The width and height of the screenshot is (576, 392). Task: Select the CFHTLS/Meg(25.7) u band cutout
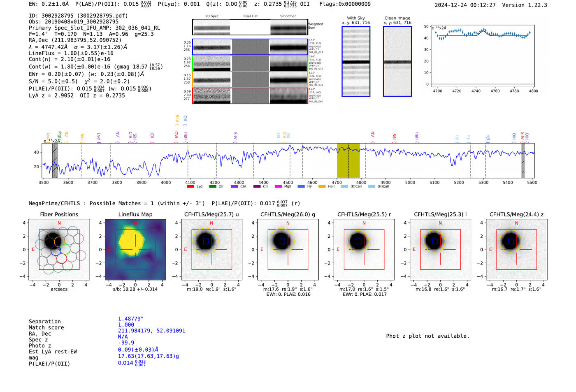point(212,250)
